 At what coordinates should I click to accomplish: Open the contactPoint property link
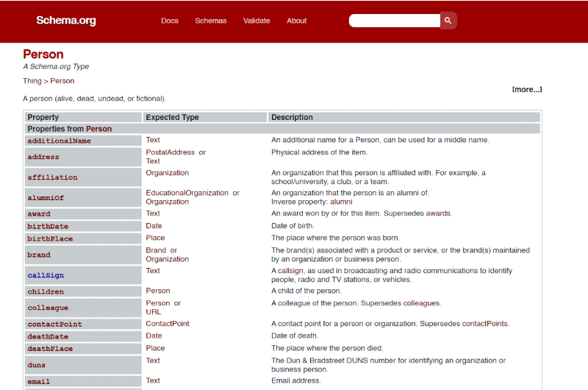coord(54,325)
